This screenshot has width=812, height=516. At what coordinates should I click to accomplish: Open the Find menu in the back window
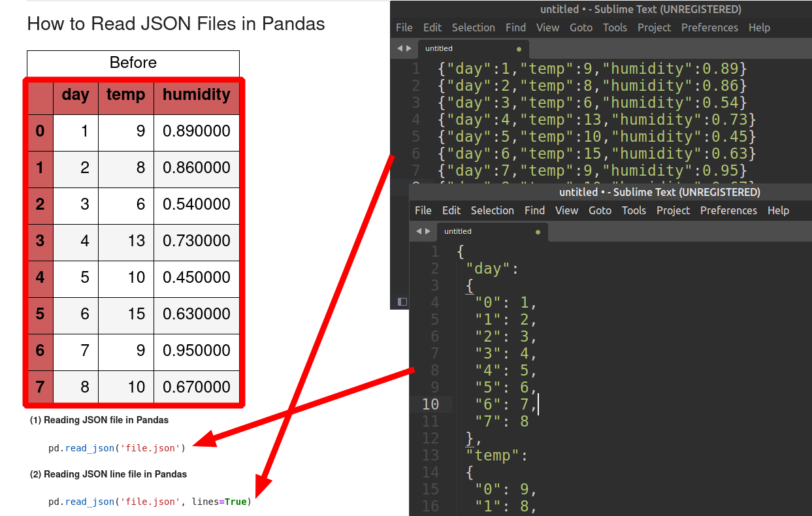[x=515, y=27]
